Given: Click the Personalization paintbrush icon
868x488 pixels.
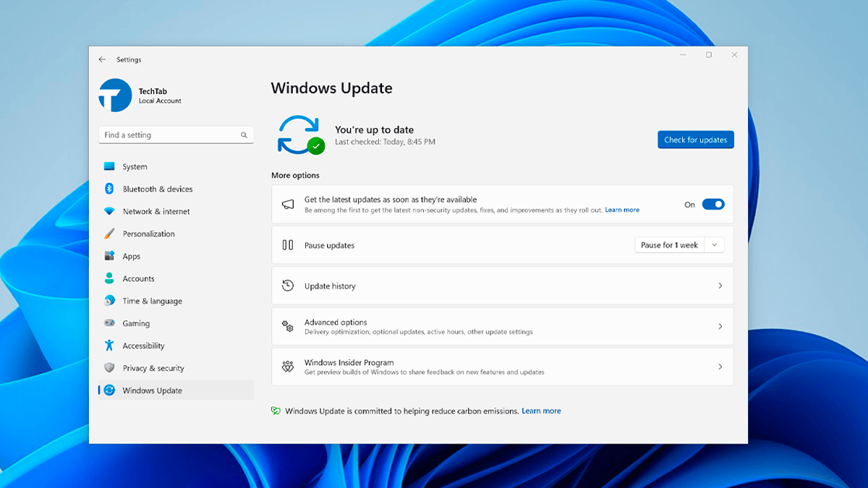Looking at the screenshot, I should pyautogui.click(x=109, y=234).
